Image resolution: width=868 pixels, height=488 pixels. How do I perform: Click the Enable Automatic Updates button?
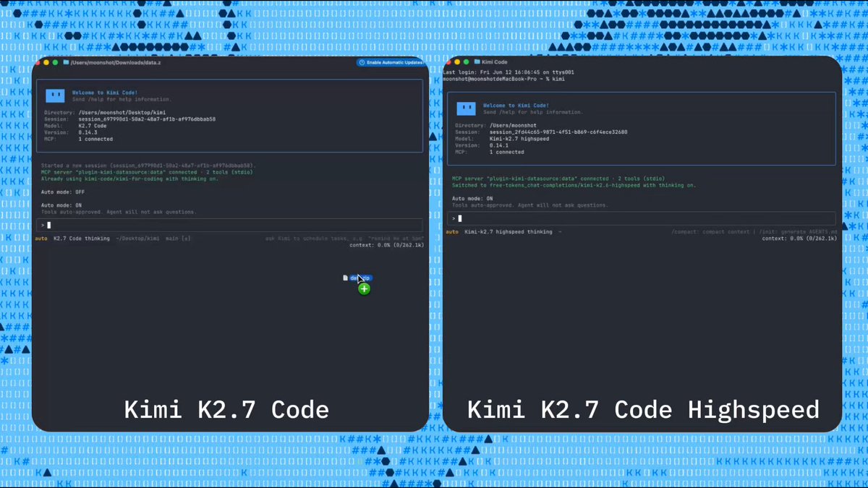[x=391, y=63]
